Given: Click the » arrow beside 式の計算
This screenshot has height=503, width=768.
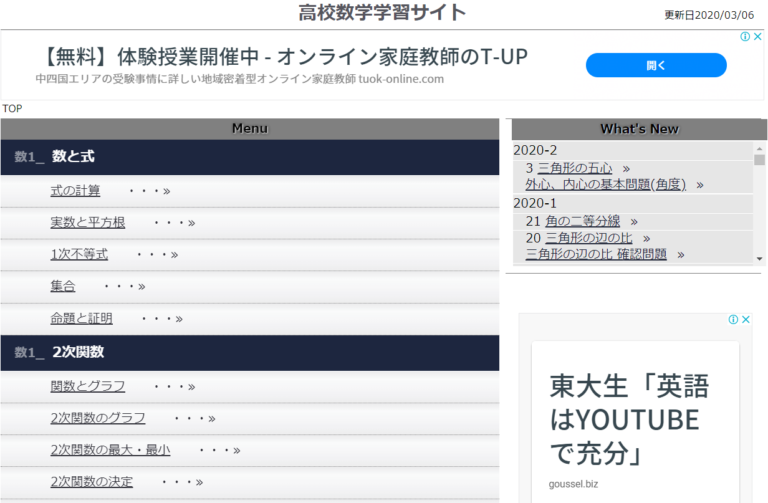Looking at the screenshot, I should pos(167,191).
